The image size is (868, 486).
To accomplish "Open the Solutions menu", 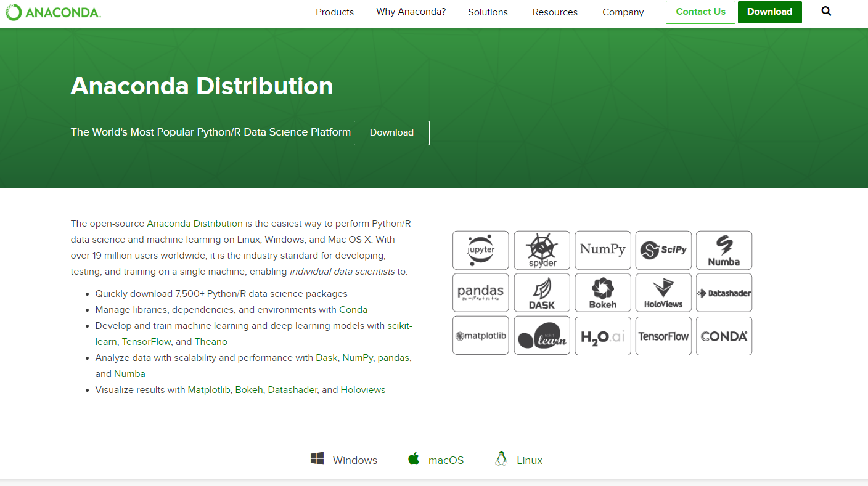I will click(488, 12).
